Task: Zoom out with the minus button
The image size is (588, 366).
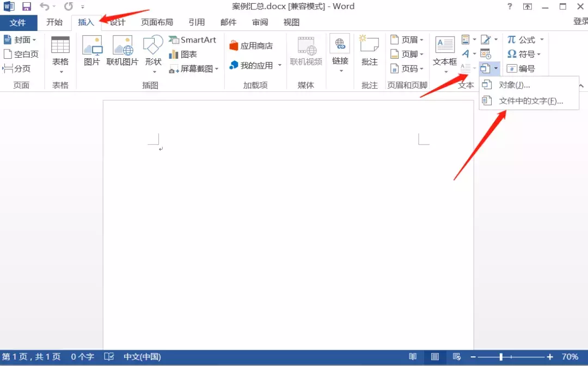Action: pyautogui.click(x=473, y=357)
